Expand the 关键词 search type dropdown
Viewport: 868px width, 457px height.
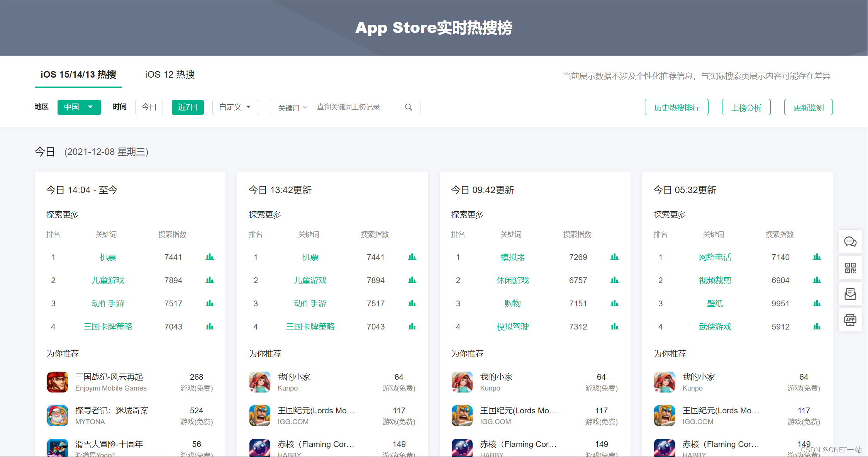click(x=292, y=108)
